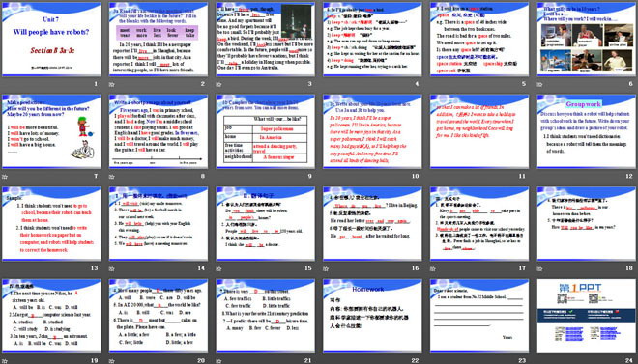
Task: Select slide 15 translation exercise
Action: [265, 223]
